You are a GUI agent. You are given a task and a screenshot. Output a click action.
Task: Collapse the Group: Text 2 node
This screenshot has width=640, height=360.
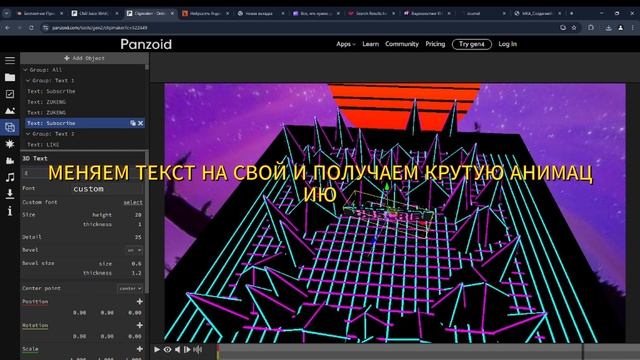[x=28, y=134]
